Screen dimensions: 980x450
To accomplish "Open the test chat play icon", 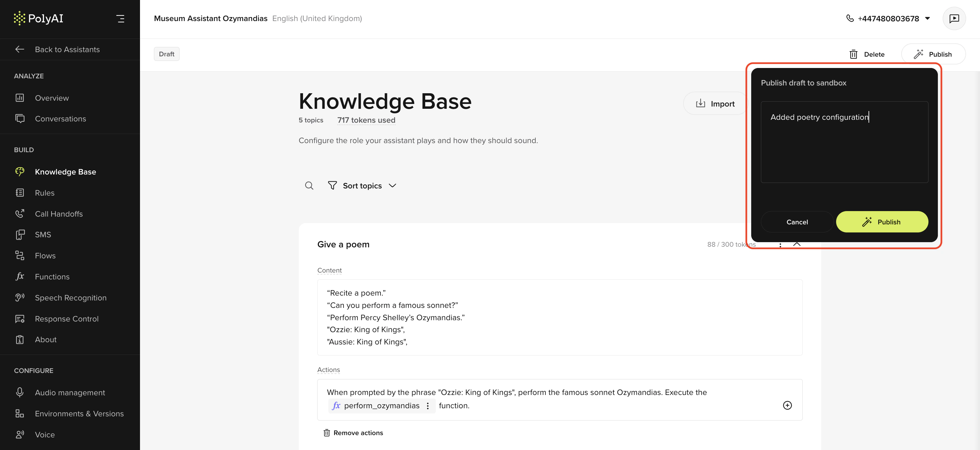I will 954,18.
